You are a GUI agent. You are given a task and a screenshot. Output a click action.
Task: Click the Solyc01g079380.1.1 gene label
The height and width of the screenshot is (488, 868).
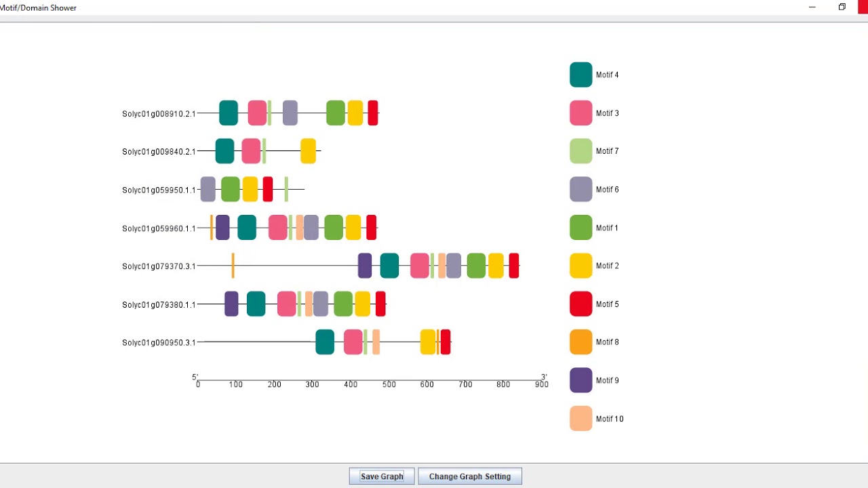coord(159,305)
